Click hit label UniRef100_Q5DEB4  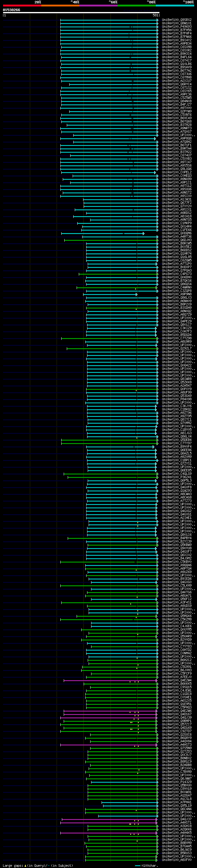click(x=177, y=440)
